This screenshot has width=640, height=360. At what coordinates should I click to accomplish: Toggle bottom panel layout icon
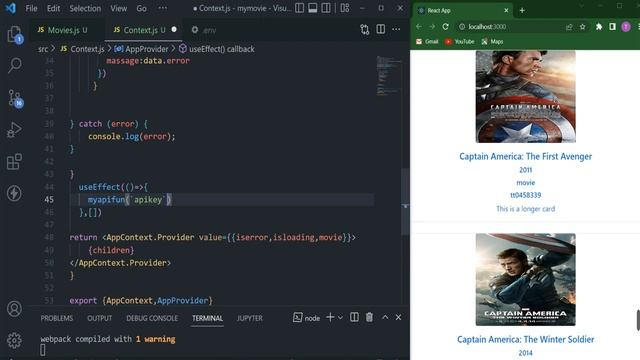click(x=313, y=8)
